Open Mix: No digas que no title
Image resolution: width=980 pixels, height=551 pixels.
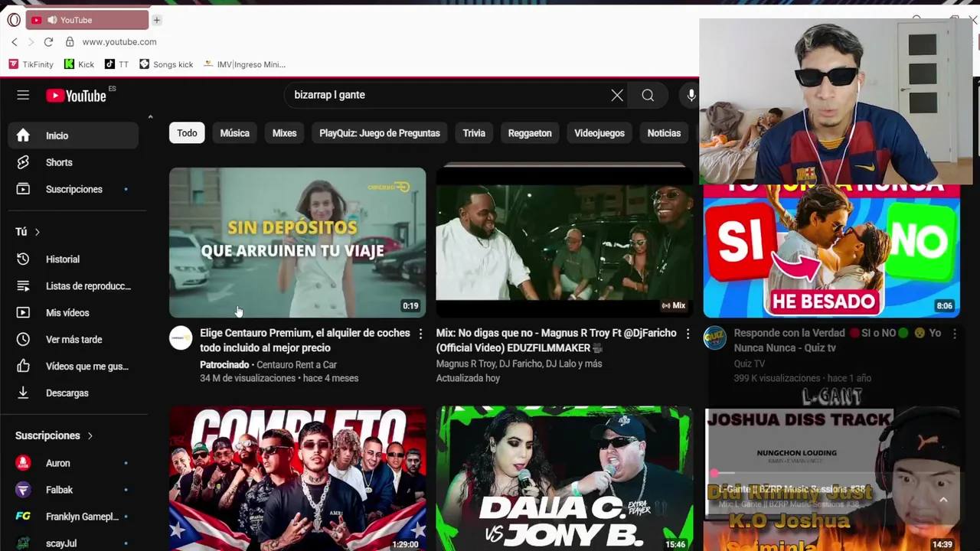coord(556,341)
